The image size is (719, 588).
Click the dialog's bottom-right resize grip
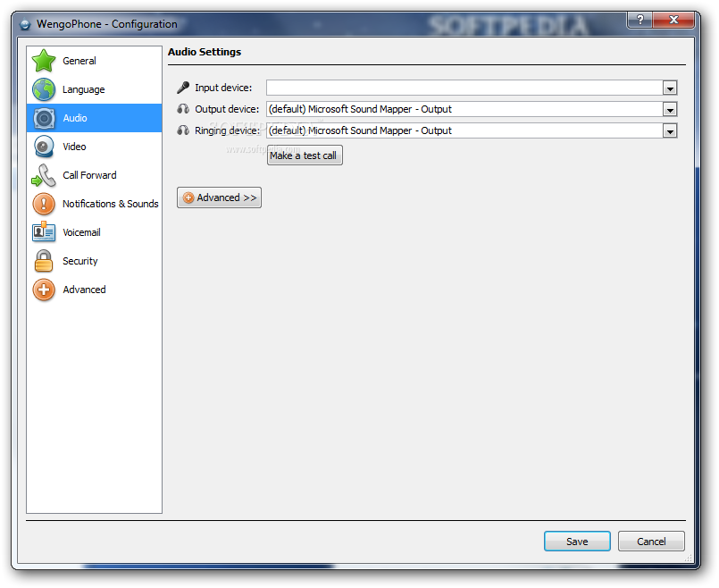pyautogui.click(x=689, y=558)
